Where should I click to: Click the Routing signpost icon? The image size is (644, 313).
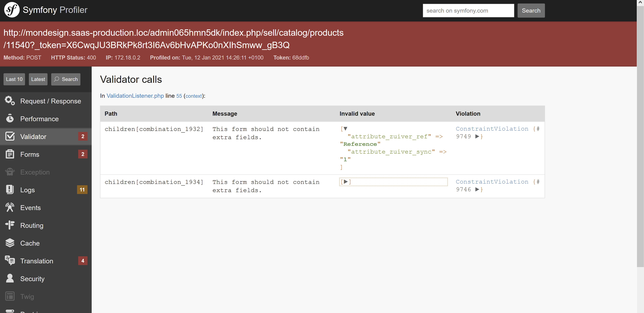[10, 225]
